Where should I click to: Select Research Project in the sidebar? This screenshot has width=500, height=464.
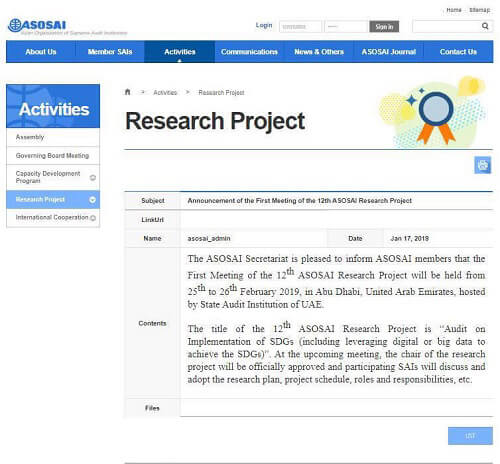coord(53,200)
